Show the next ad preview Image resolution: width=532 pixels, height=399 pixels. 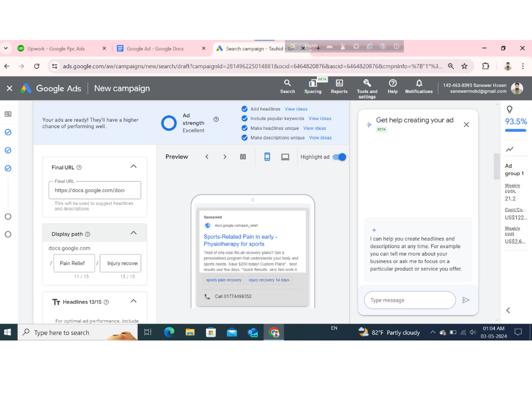pyautogui.click(x=225, y=157)
